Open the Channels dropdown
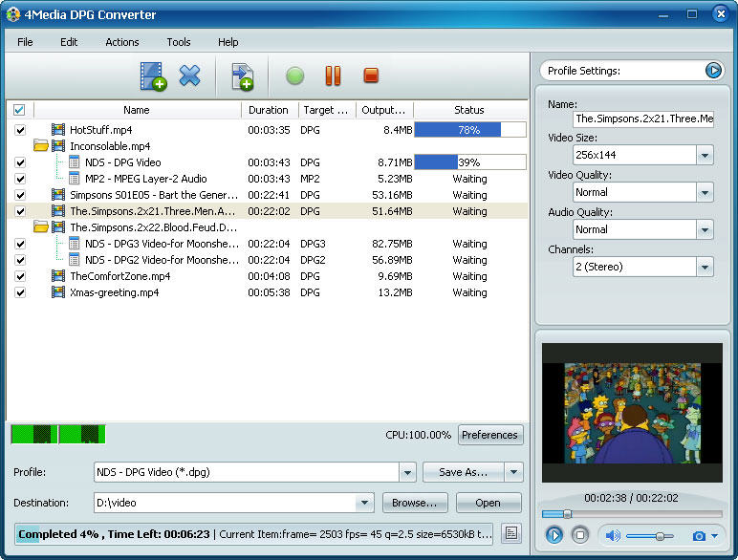738x560 pixels. click(705, 267)
